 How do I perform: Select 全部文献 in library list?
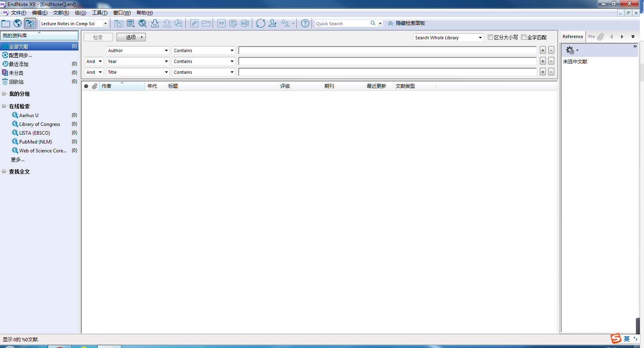(x=39, y=47)
